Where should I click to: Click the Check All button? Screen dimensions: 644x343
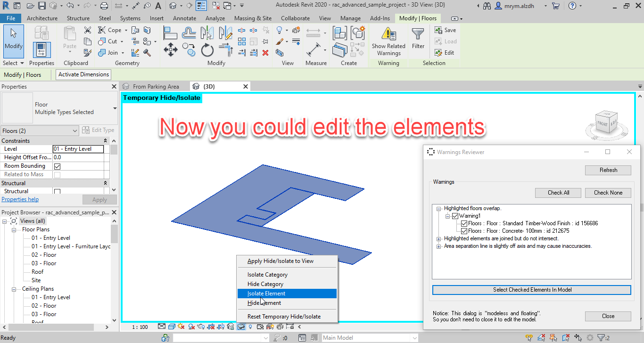(x=558, y=193)
